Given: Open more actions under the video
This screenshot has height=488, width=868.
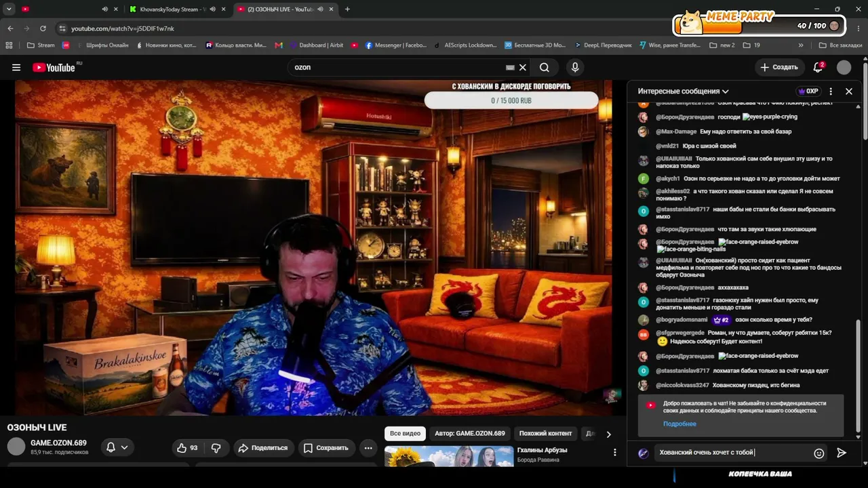Looking at the screenshot, I should click(x=368, y=448).
